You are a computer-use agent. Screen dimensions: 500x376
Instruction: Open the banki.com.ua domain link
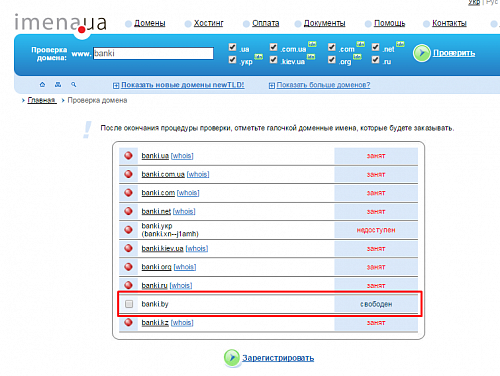(163, 174)
